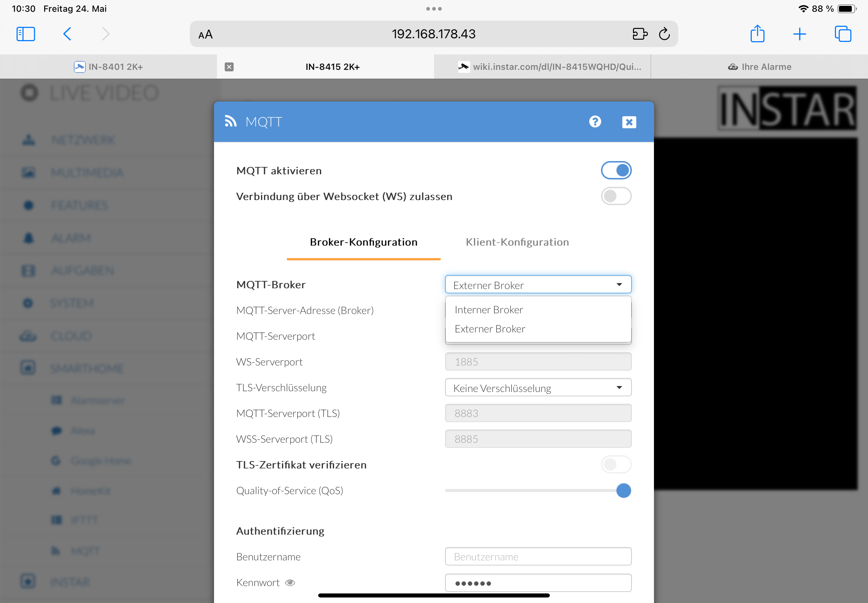The image size is (868, 603).
Task: Close the MQTT dialog with X button
Action: pos(629,122)
